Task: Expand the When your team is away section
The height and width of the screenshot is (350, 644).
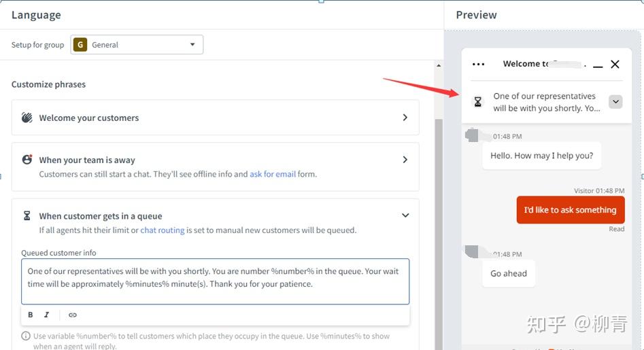Action: [x=215, y=167]
